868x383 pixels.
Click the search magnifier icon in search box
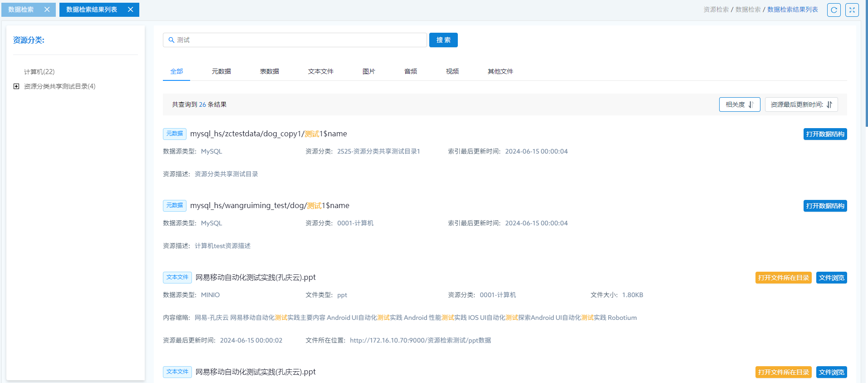pyautogui.click(x=172, y=40)
